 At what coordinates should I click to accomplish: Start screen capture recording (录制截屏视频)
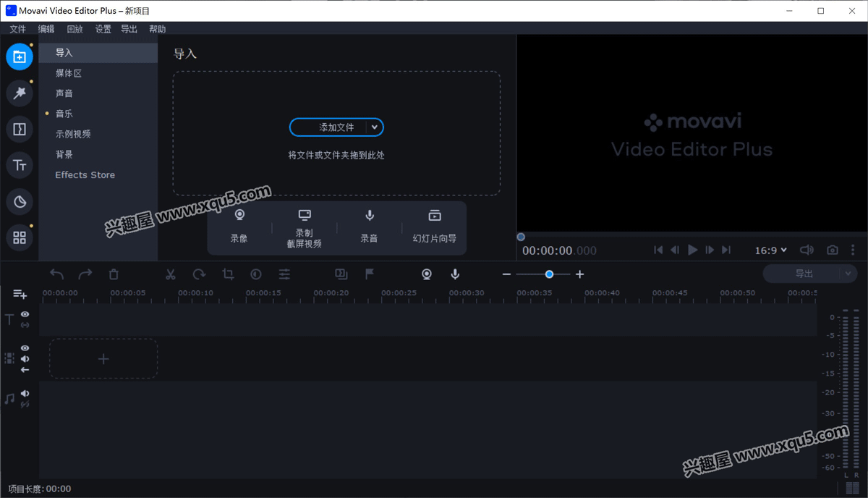click(x=305, y=228)
